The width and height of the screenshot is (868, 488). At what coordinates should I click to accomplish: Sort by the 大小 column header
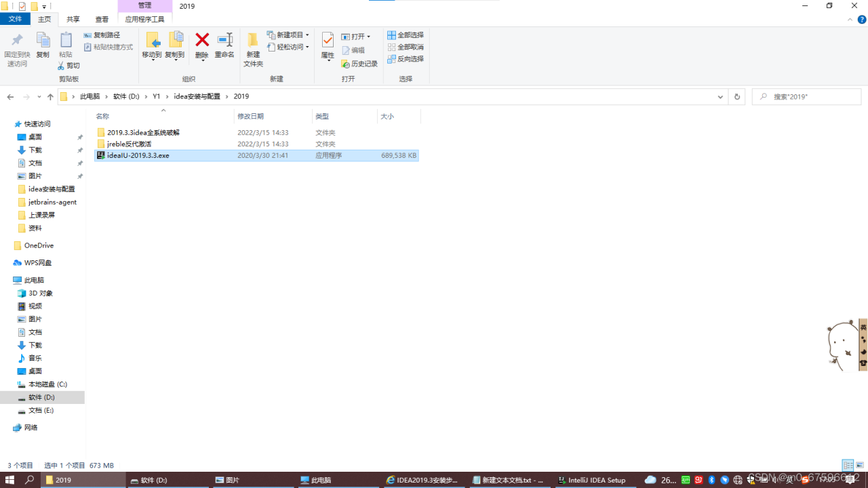click(x=399, y=117)
